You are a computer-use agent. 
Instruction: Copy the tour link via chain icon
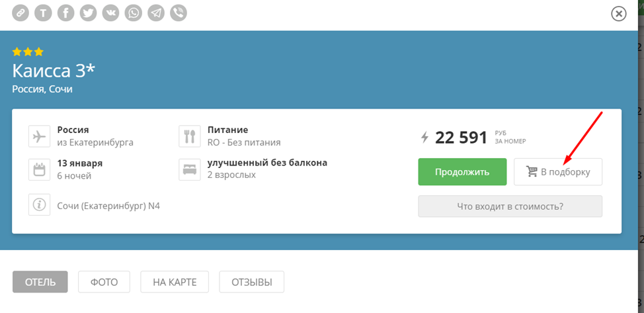click(x=20, y=13)
